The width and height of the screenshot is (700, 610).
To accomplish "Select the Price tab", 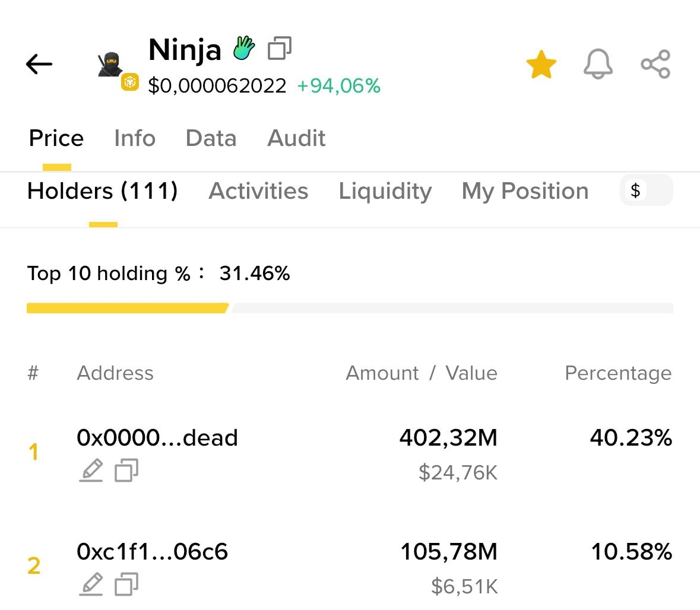I will [56, 138].
